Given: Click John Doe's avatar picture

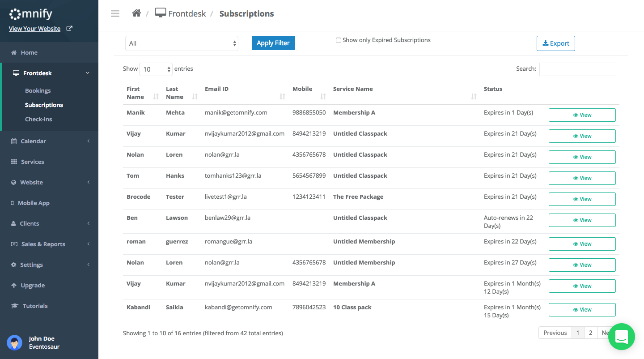Looking at the screenshot, I should (14, 342).
